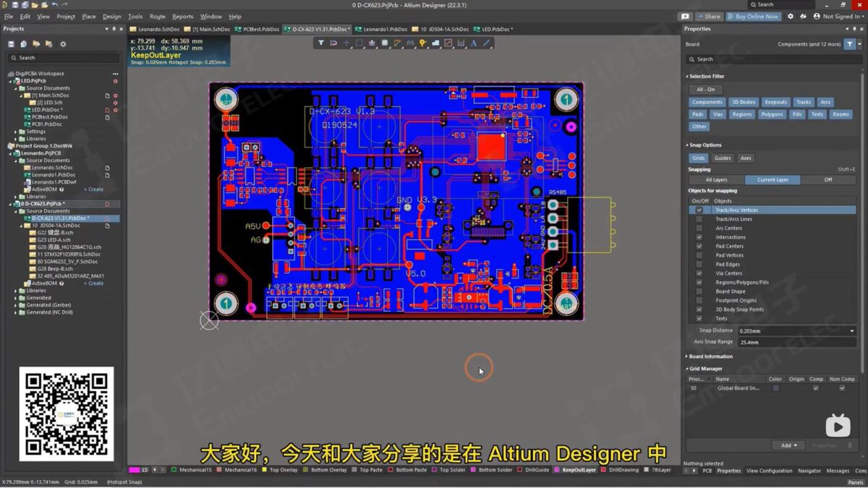Toggle the snap magnet icon in the active bar
This screenshot has width=868, height=488.
(333, 43)
